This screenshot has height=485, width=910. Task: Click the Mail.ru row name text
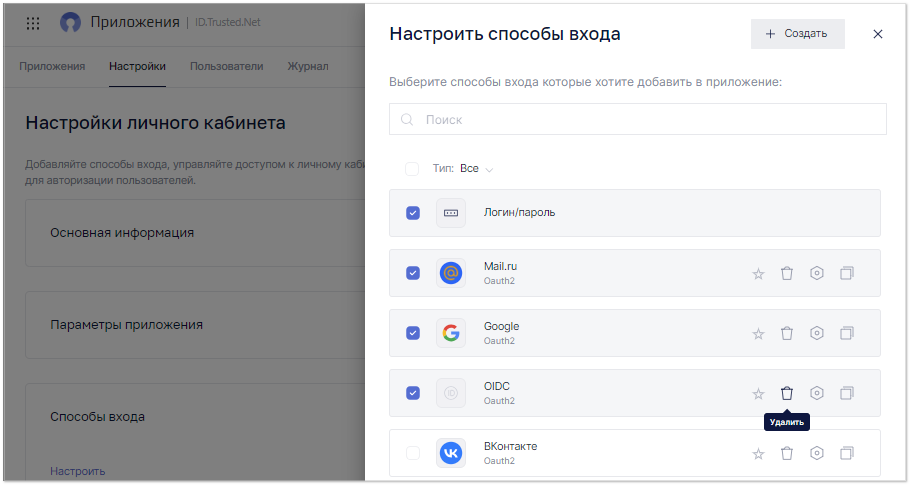point(500,266)
